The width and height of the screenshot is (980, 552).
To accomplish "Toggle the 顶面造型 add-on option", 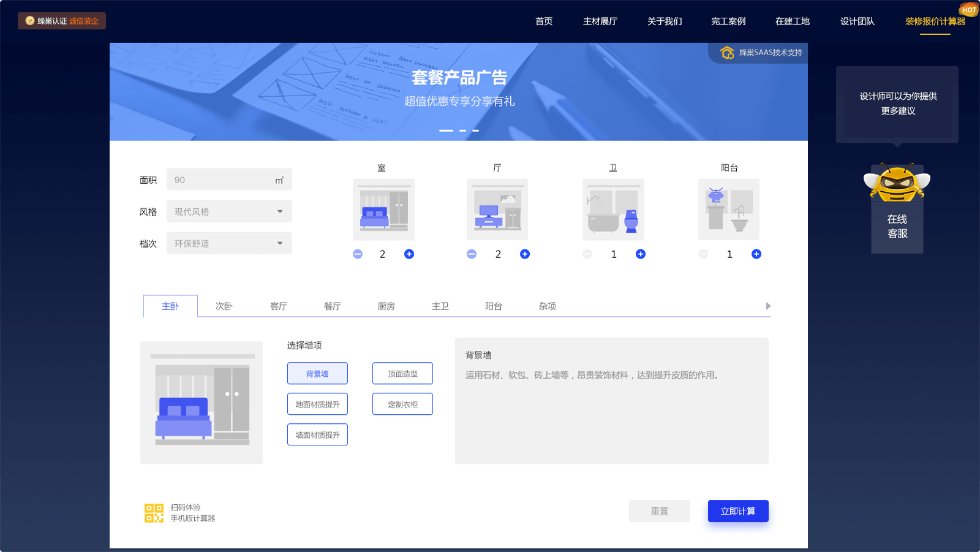I will tap(402, 374).
